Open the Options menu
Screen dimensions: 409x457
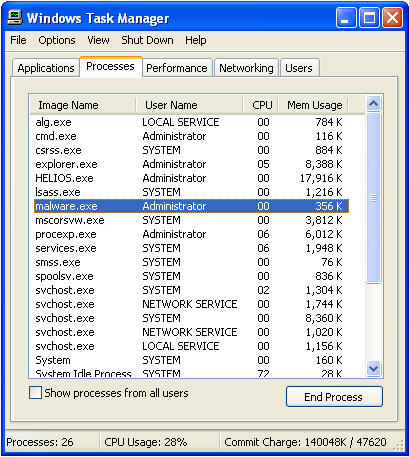point(57,40)
